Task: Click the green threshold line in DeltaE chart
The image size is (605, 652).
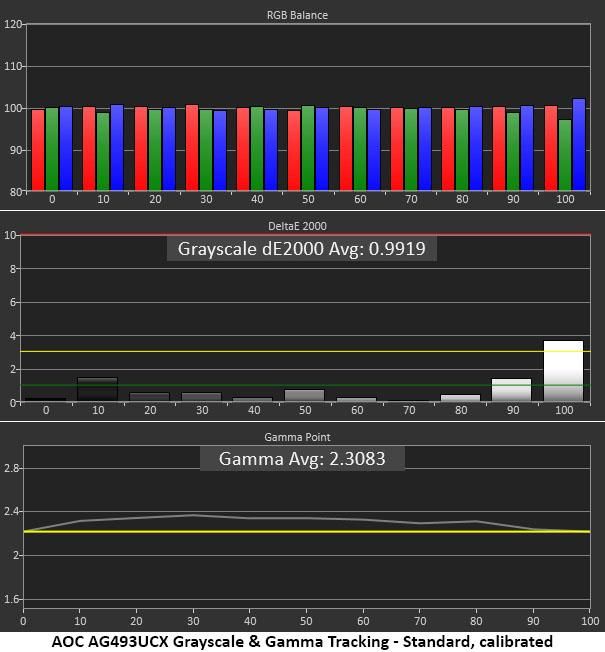Action: pyautogui.click(x=305, y=385)
